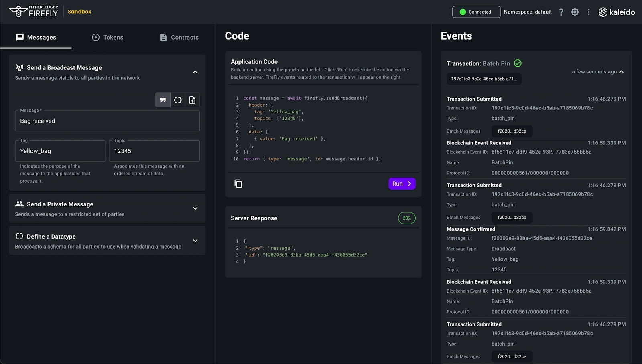Switch to JSON message format icon
642x364 pixels.
pyautogui.click(x=178, y=100)
